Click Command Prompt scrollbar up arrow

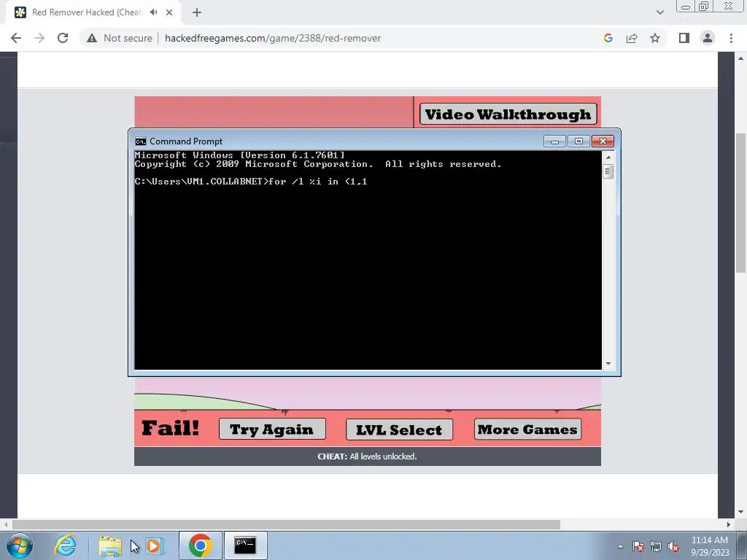point(608,157)
